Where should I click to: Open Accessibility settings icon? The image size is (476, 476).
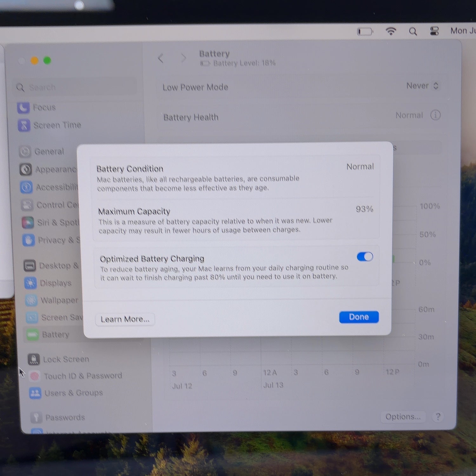[26, 187]
